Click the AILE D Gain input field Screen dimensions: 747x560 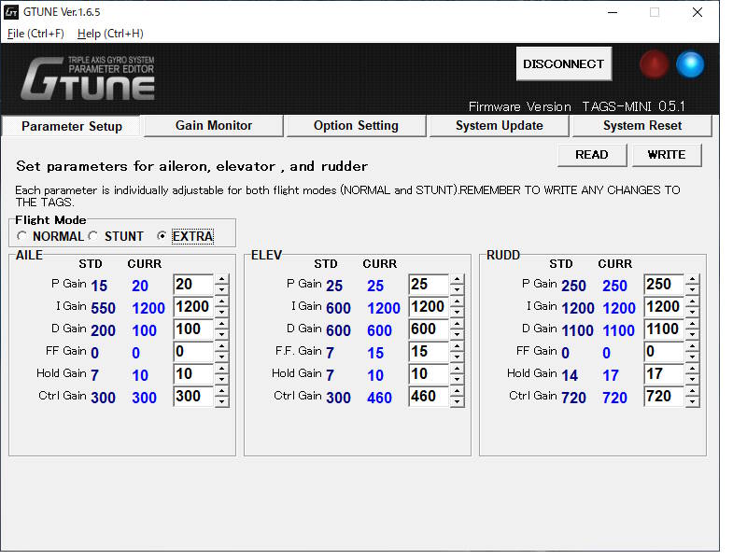pyautogui.click(x=193, y=329)
